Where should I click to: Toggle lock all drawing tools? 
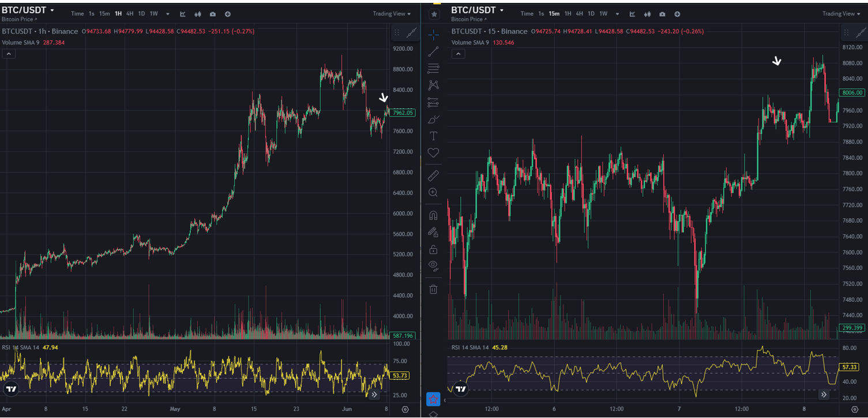pyautogui.click(x=434, y=249)
